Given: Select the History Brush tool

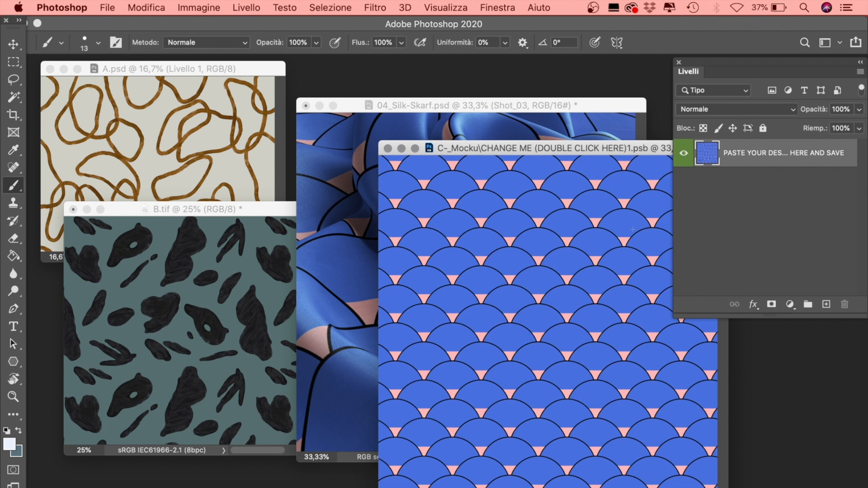Looking at the screenshot, I should (x=13, y=221).
